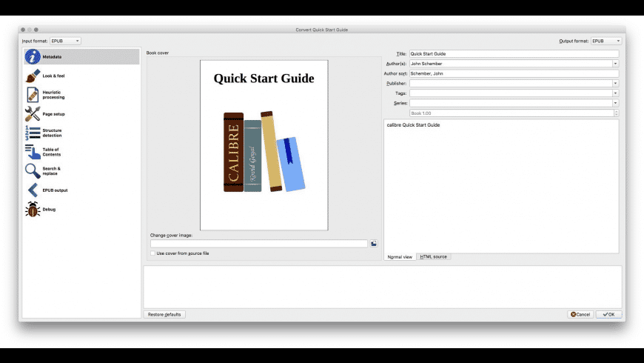Switch to HTML source tab

coord(433,256)
